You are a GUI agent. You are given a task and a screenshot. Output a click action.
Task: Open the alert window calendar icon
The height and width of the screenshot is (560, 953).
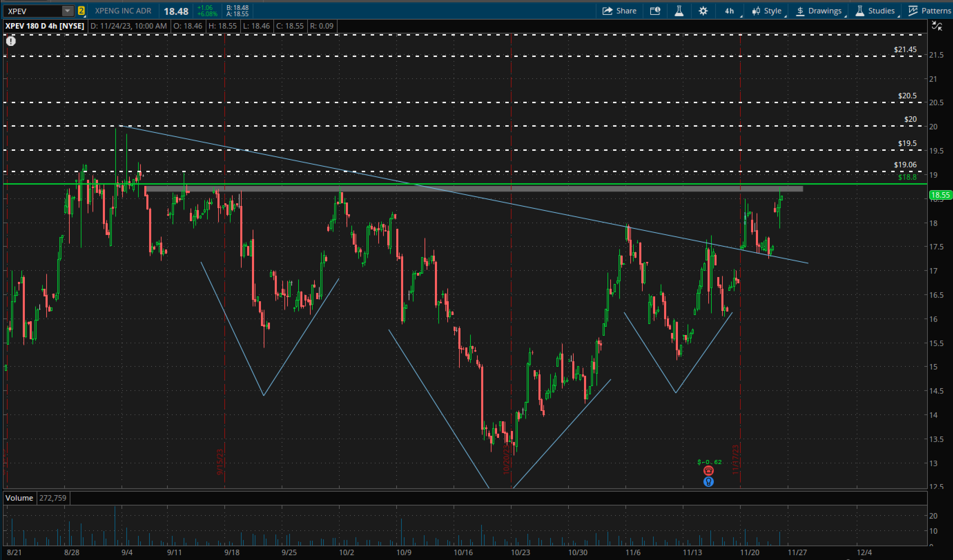[x=655, y=11]
